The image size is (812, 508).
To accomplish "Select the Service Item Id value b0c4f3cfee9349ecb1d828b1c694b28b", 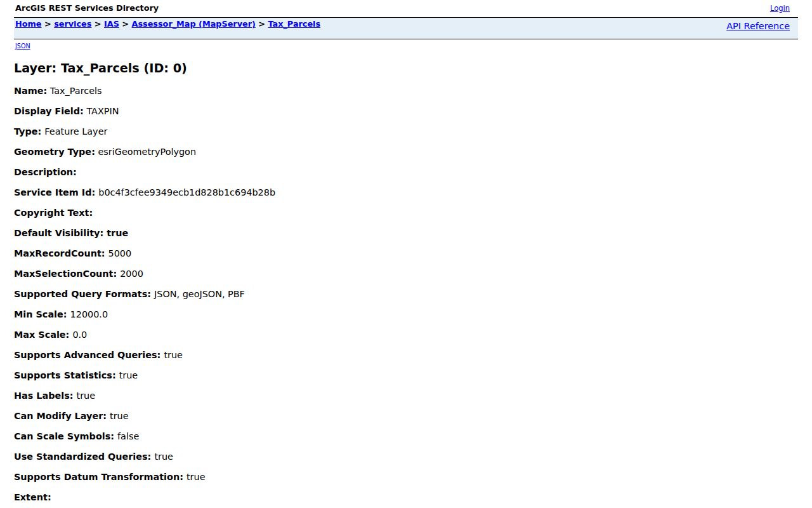I will 187,192.
